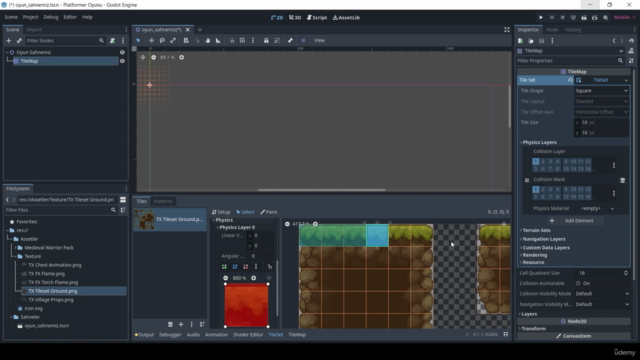This screenshot has width=640, height=360.
Task: Select the Pan hand tool
Action: (x=208, y=40)
